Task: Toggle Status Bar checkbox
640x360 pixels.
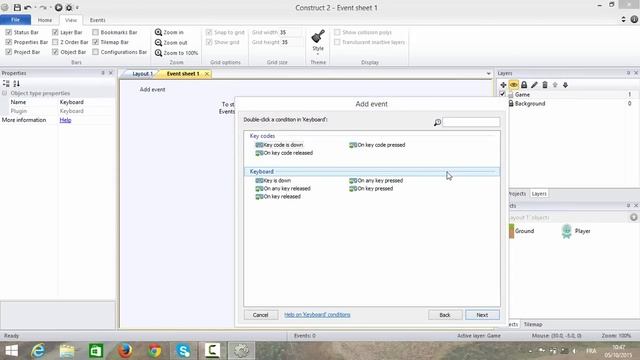Action: [9, 32]
